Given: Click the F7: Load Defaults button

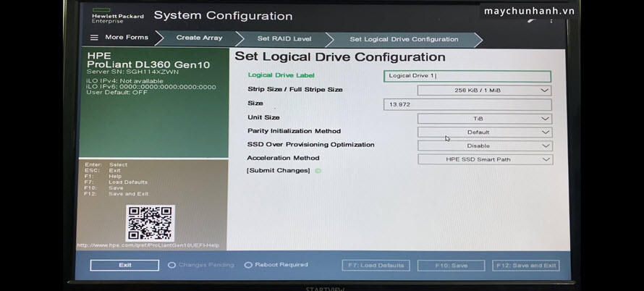Looking at the screenshot, I should pos(376,266).
